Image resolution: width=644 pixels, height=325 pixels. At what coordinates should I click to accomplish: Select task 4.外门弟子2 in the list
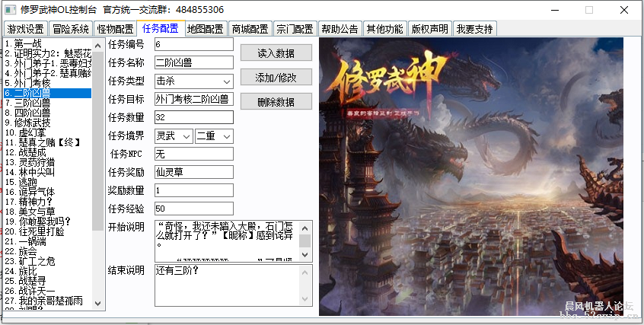48,73
